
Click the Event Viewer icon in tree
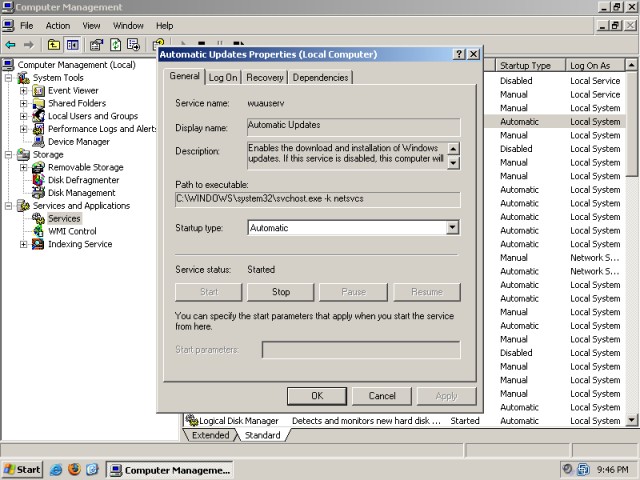pyautogui.click(x=38, y=91)
